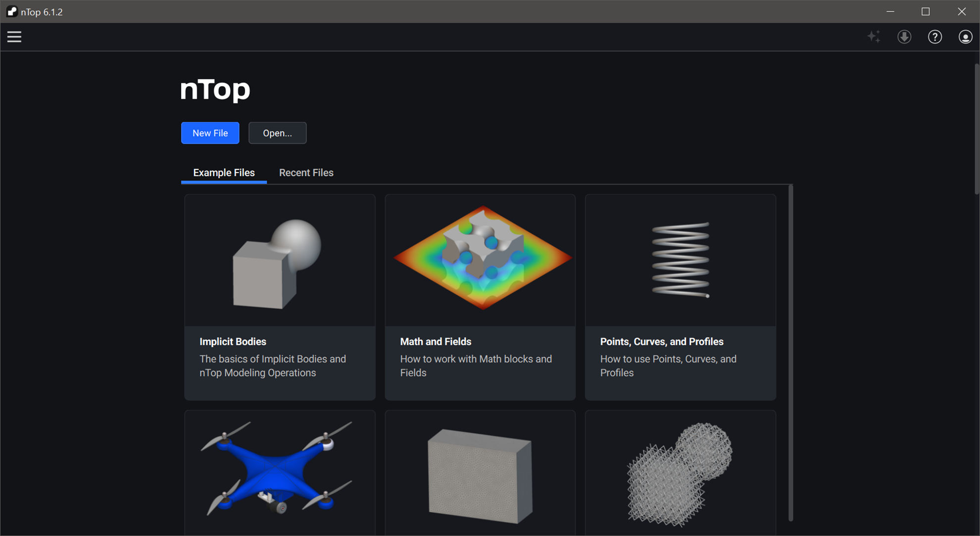Maximize the nTop window
The width and height of the screenshot is (980, 536).
[x=926, y=11]
